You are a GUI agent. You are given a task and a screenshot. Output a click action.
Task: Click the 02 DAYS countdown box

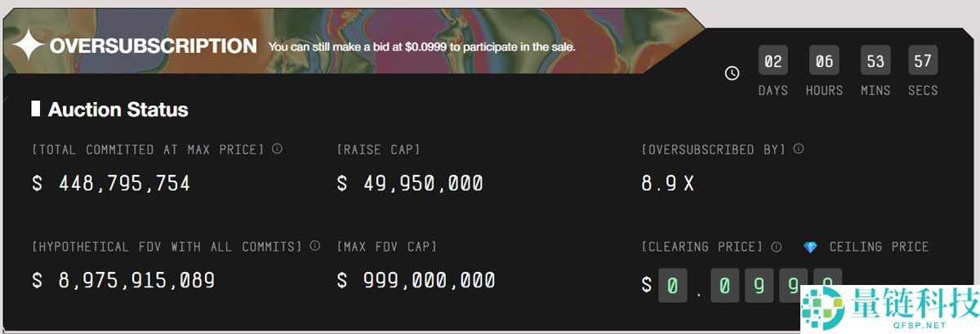coord(773,61)
